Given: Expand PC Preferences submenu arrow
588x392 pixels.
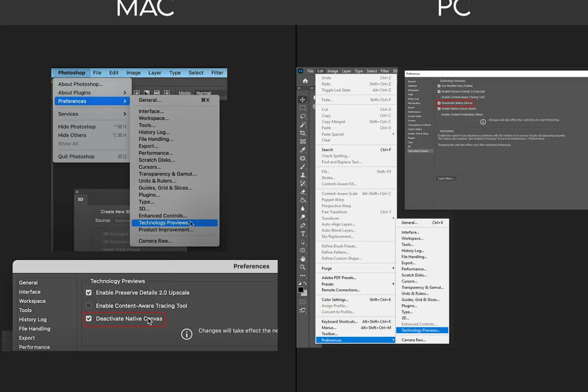Looking at the screenshot, I should (x=393, y=340).
